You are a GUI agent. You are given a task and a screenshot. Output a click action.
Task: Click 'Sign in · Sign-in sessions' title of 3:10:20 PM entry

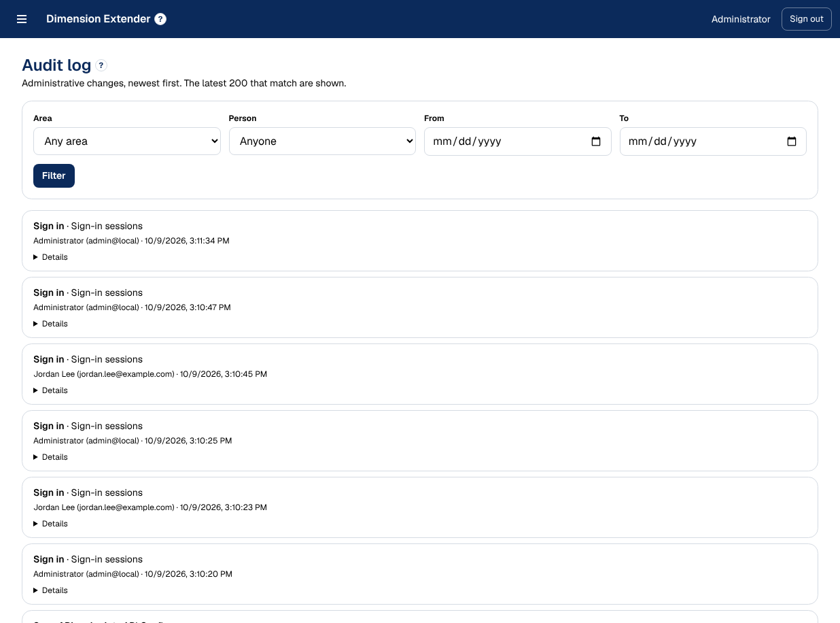[x=88, y=559]
